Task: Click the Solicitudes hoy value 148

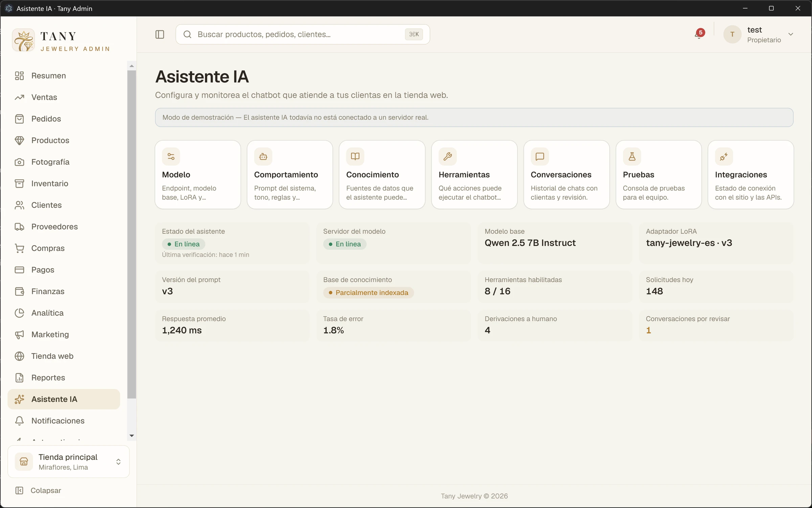Action: 654,291
